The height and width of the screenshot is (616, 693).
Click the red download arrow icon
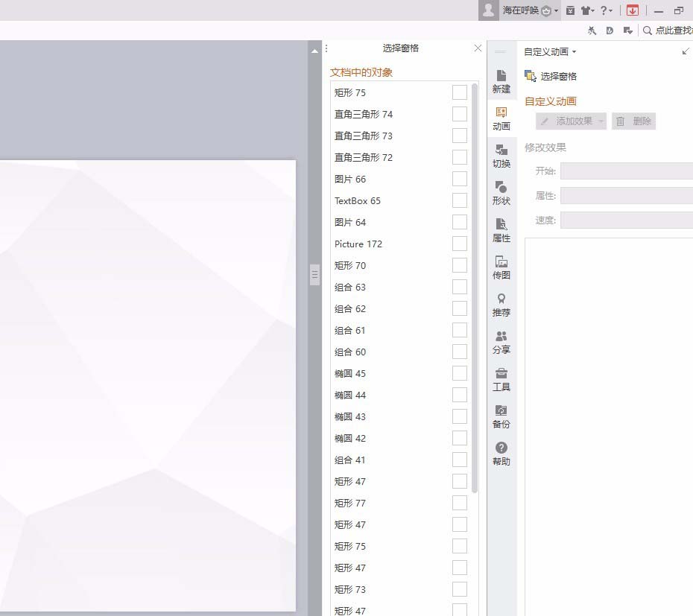coord(633,10)
